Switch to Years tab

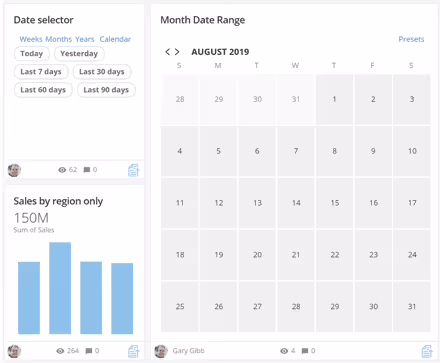pos(85,39)
